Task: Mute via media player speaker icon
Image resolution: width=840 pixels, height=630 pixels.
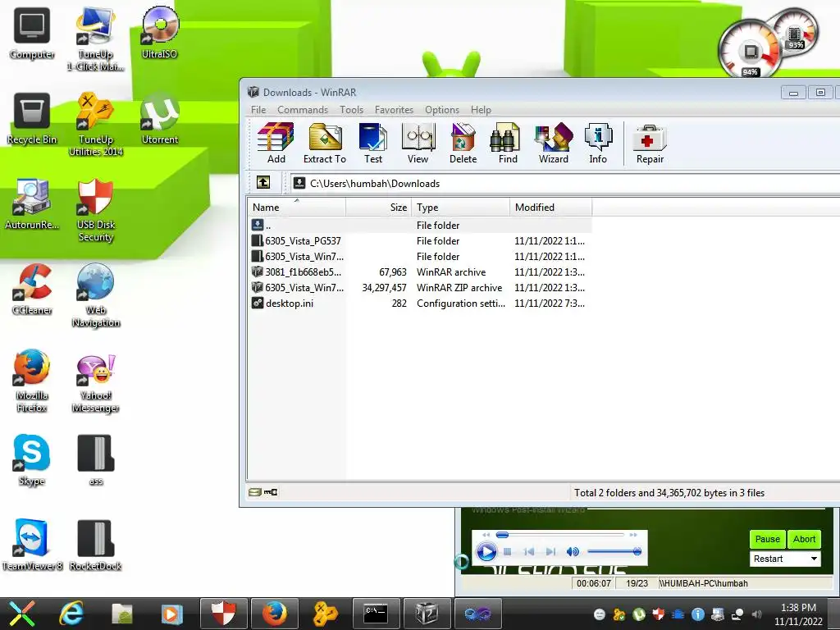Action: click(x=572, y=551)
